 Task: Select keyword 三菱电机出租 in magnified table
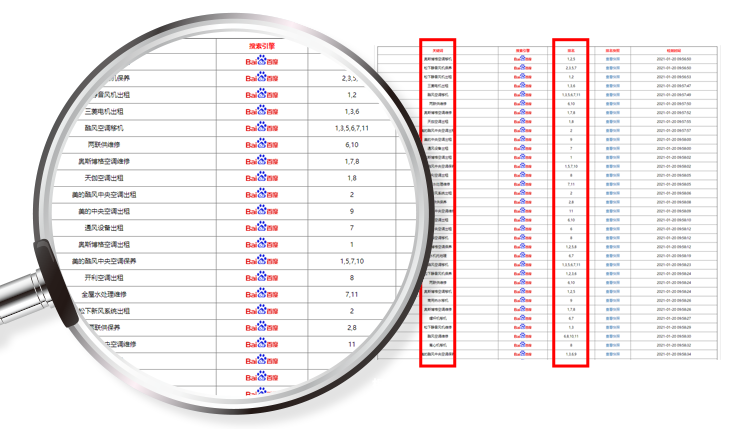[104, 111]
